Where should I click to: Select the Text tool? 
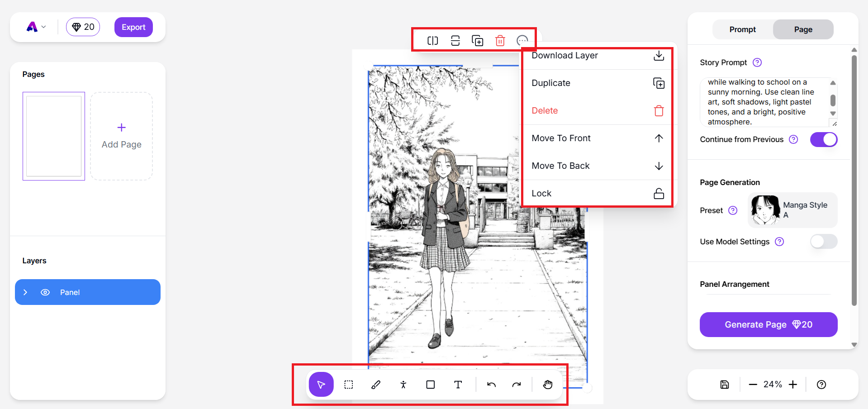457,385
